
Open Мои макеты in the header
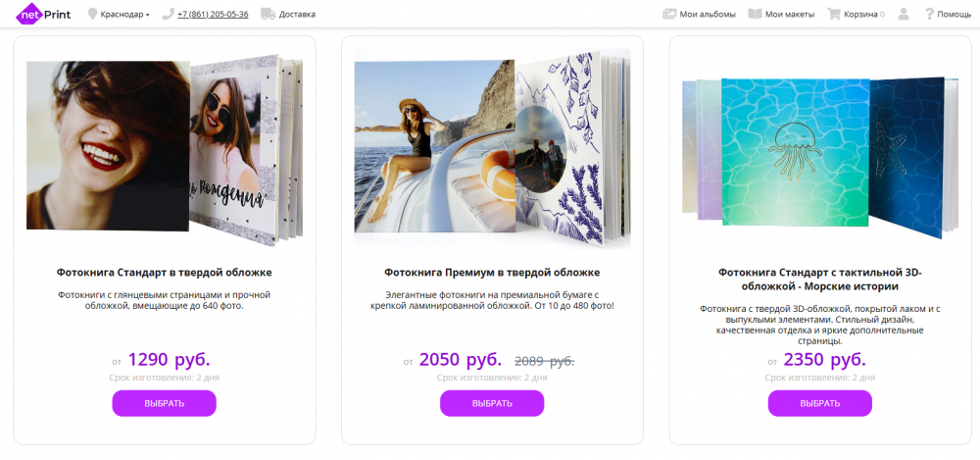[x=789, y=15]
